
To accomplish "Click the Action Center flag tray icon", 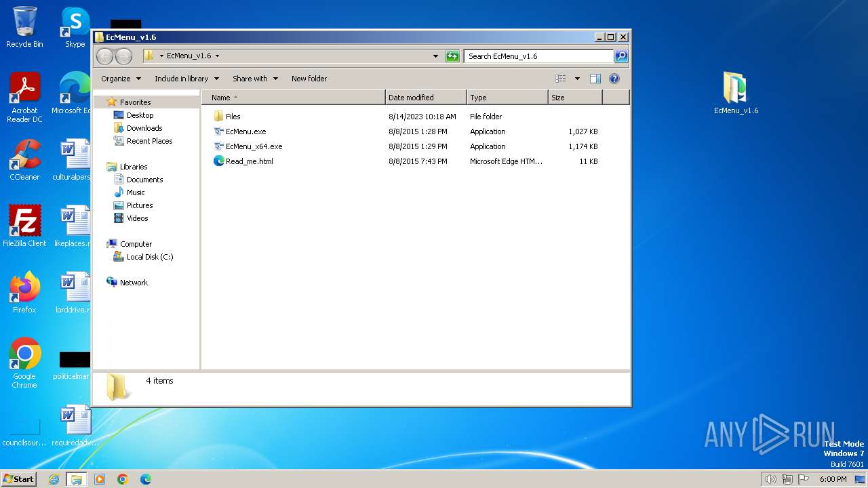I will (804, 479).
